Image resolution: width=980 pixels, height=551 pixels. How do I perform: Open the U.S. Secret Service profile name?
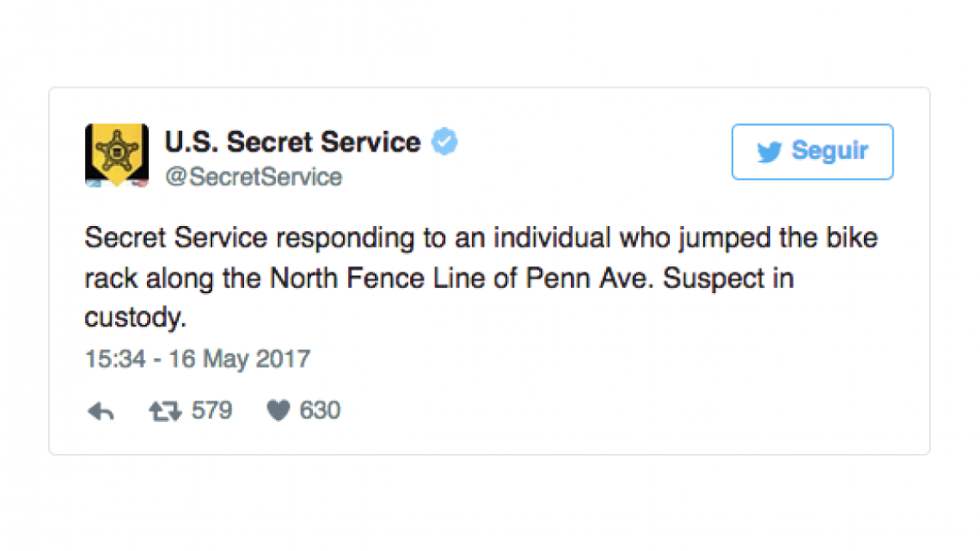tap(292, 142)
